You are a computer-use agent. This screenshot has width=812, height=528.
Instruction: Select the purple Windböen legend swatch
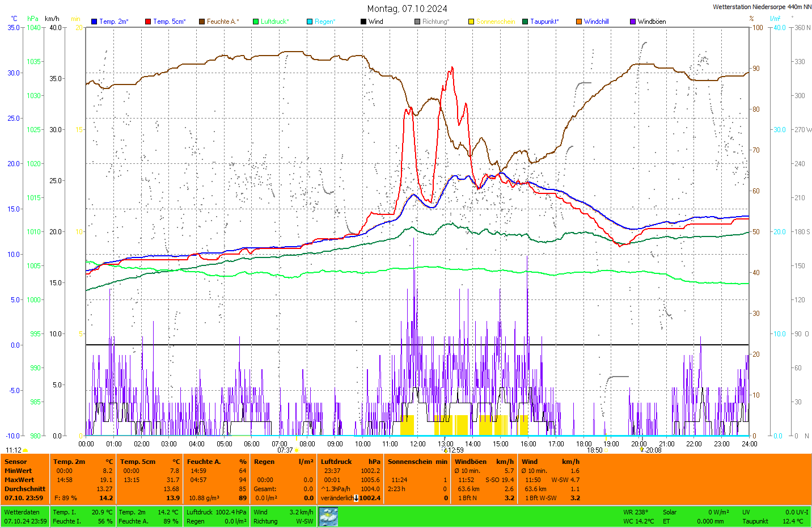tap(633, 22)
